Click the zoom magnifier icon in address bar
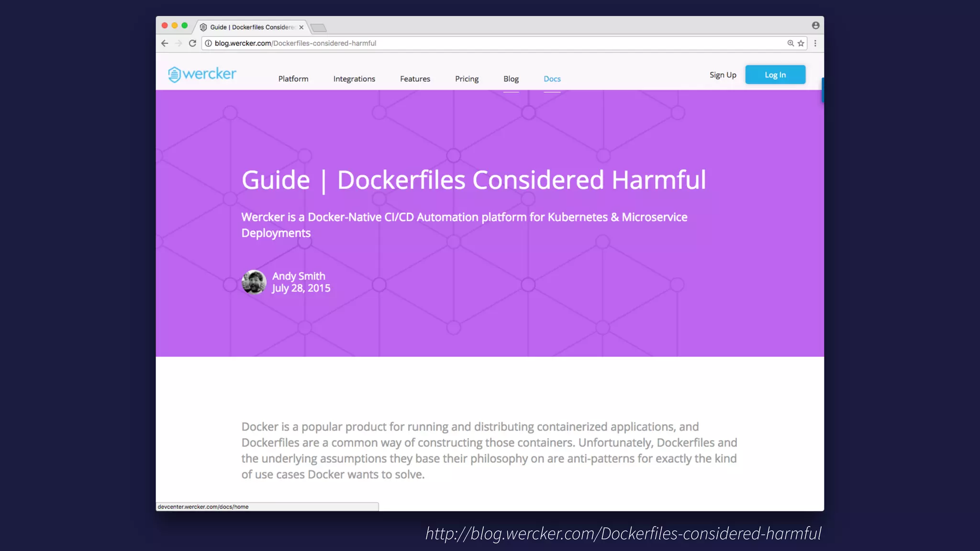The image size is (980, 551). click(791, 43)
